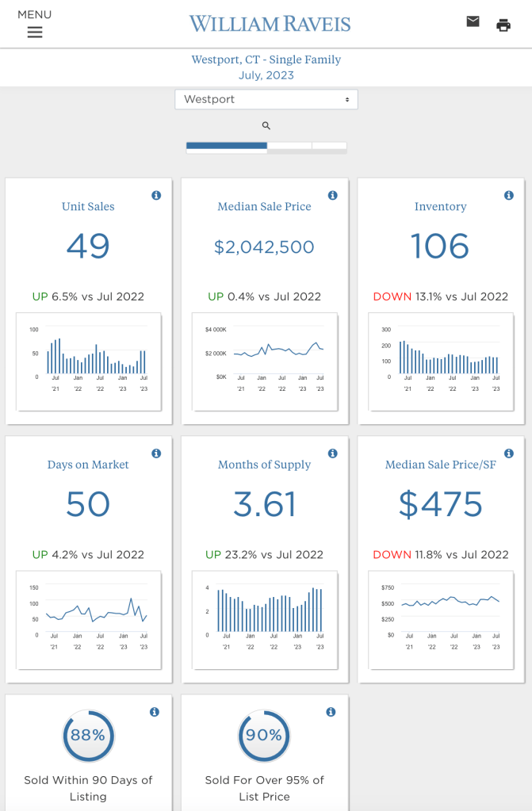Click the Westport, CT - Single Family heading

click(x=266, y=59)
